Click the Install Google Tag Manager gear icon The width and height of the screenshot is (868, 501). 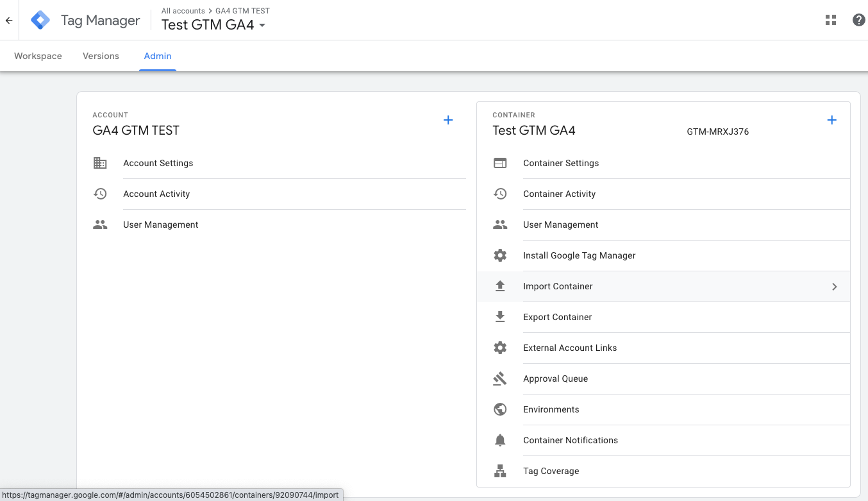point(500,255)
